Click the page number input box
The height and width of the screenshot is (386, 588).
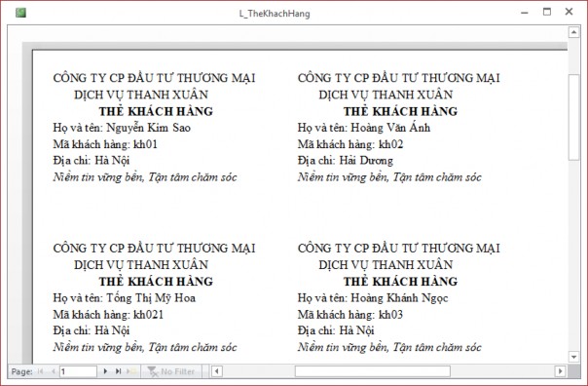pos(78,371)
